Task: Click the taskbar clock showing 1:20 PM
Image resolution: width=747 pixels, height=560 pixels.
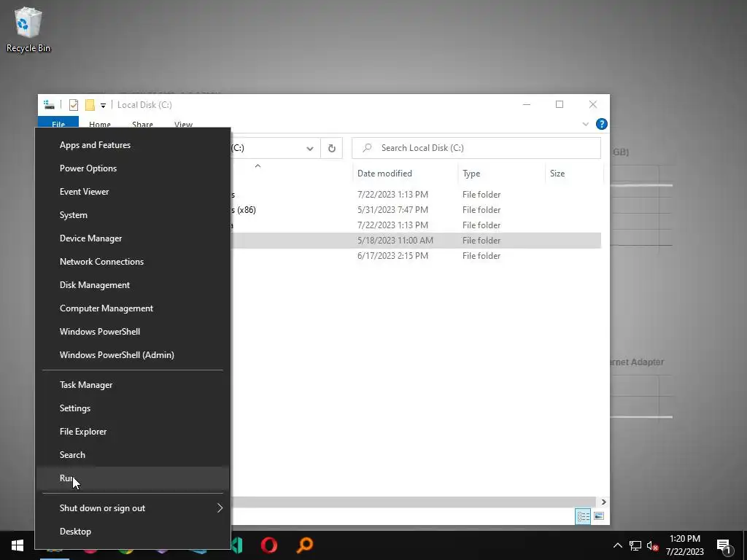Action: (684, 545)
